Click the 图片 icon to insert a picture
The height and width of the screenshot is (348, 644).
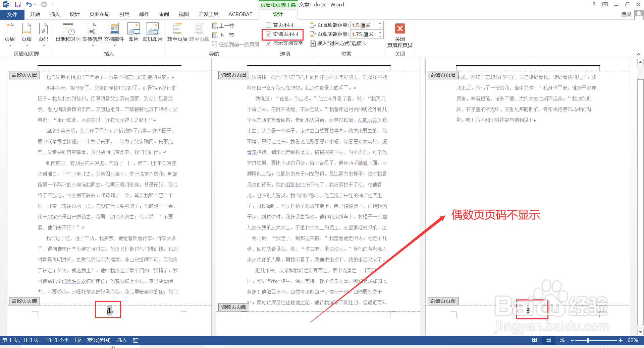click(133, 32)
